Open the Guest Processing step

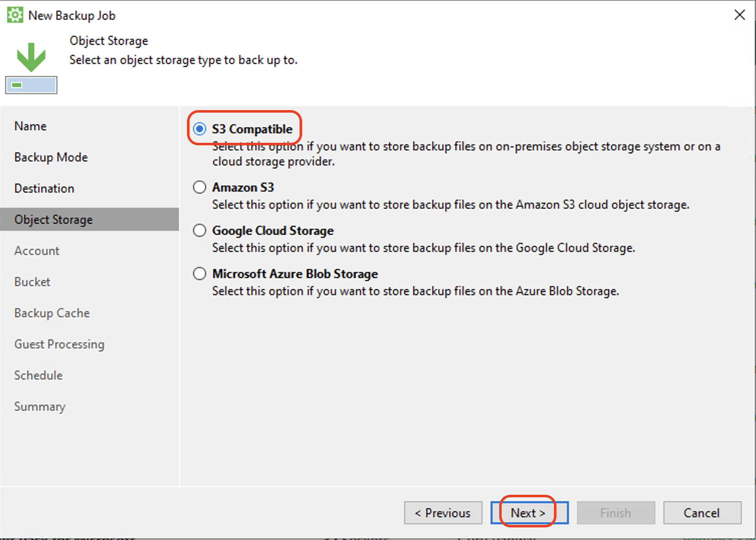[59, 344]
